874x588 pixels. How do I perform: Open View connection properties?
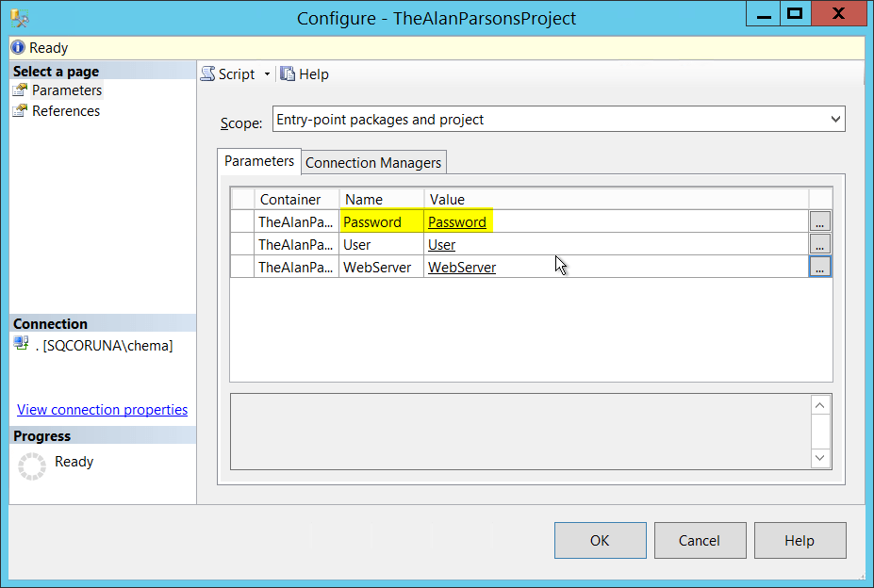[102, 409]
